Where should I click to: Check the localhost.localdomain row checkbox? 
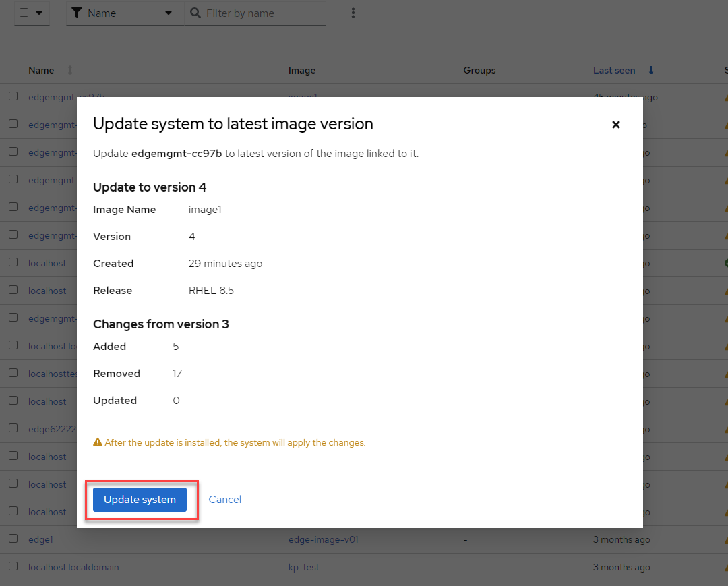[13, 566]
